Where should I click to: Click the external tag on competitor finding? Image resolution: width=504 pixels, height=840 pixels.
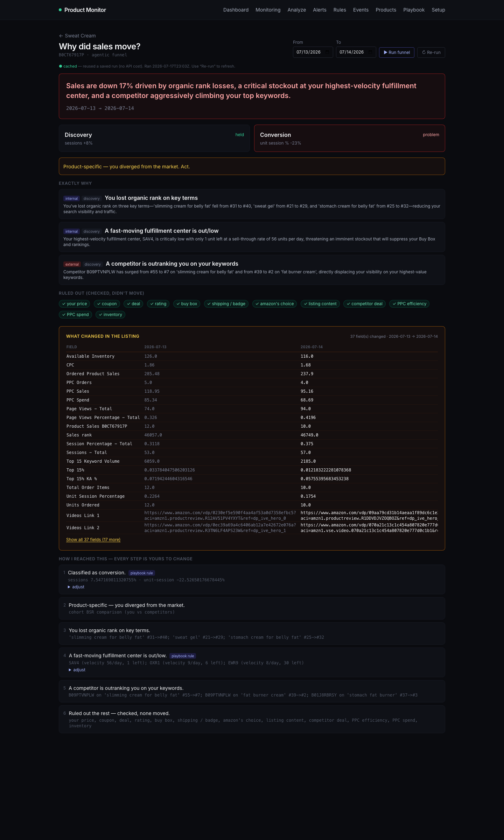(x=72, y=265)
